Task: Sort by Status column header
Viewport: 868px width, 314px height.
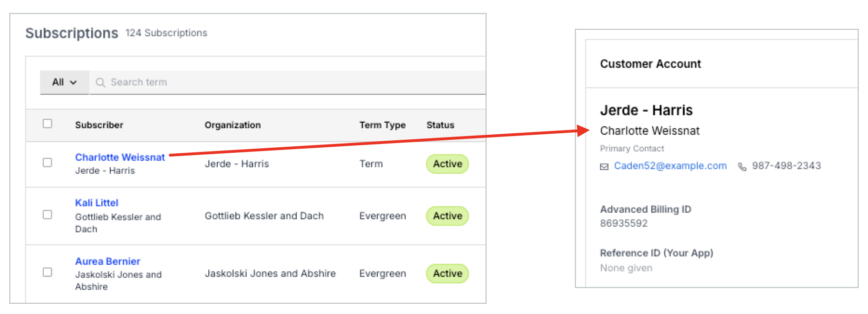Action: click(x=440, y=125)
